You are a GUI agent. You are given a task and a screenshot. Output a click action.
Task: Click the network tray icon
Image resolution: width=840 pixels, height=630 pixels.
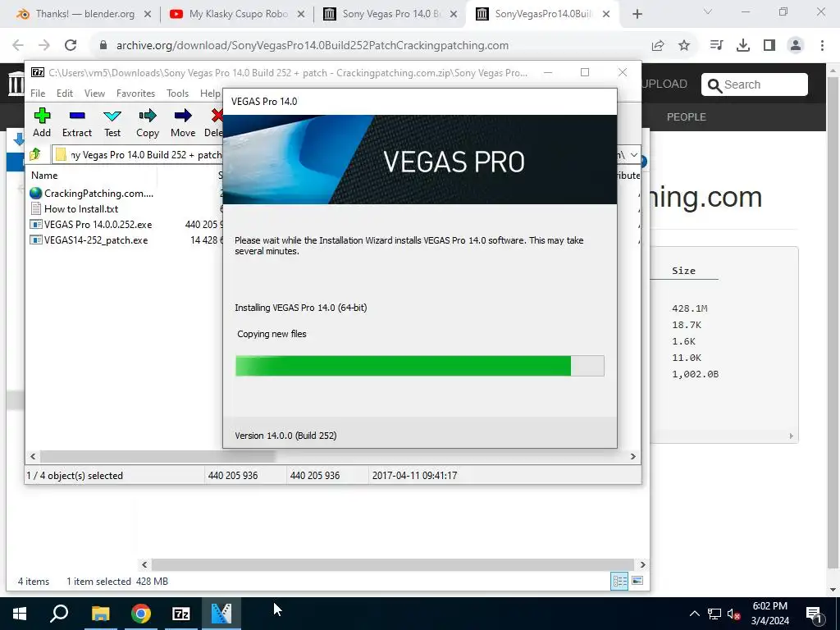[714, 614]
